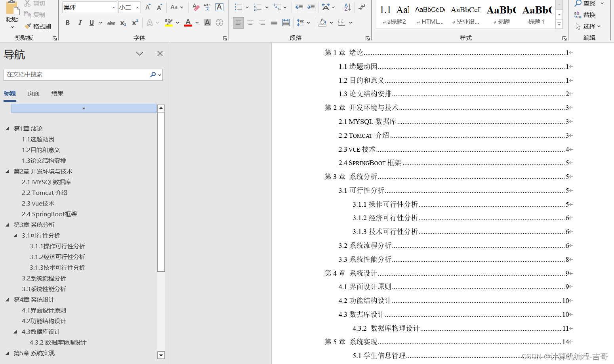Screen dimensions: 614x364
Task: Click the multilevel list icon
Action: (277, 7)
